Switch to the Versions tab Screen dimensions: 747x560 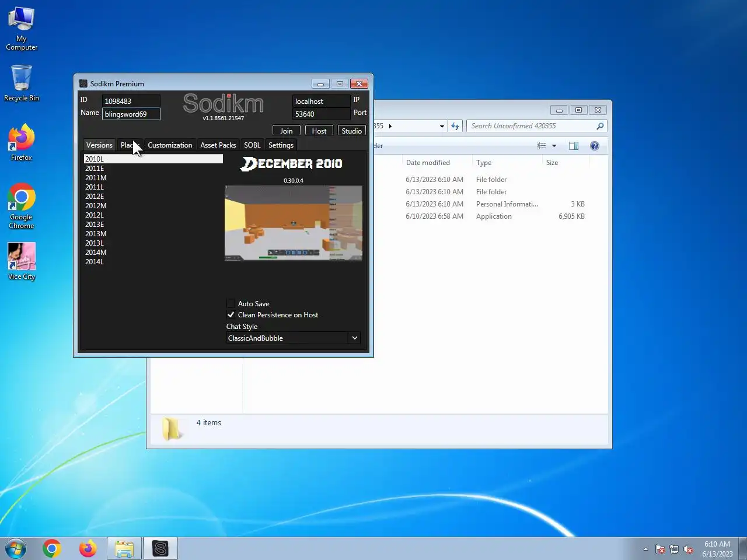click(99, 145)
